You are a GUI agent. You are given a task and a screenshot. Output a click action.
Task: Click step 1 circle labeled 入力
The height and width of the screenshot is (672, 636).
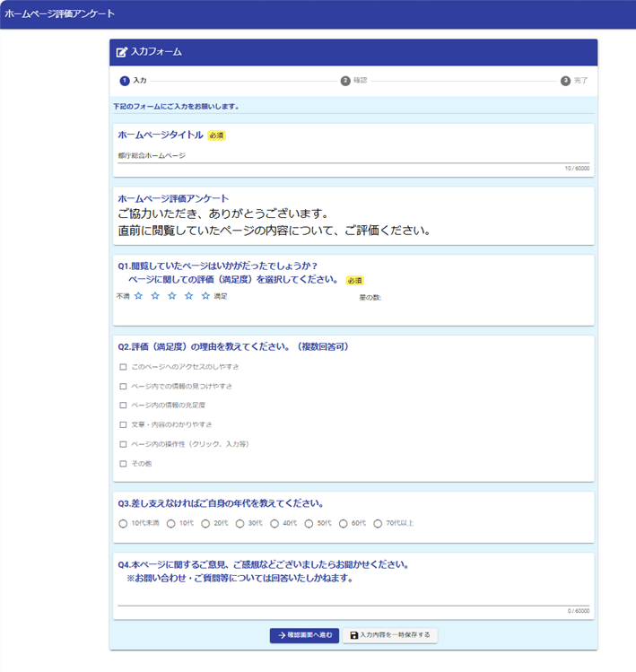tap(125, 81)
